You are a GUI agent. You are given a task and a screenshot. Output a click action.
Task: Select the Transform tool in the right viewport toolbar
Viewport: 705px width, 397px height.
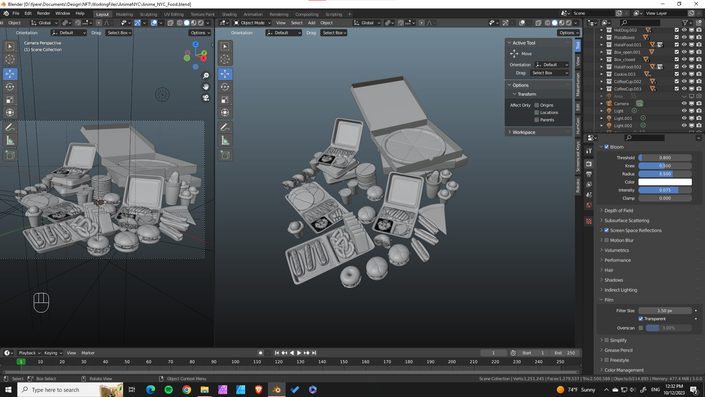tap(225, 112)
